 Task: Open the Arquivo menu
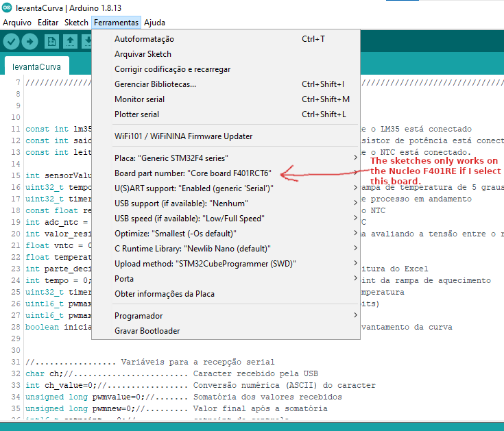[x=17, y=23]
